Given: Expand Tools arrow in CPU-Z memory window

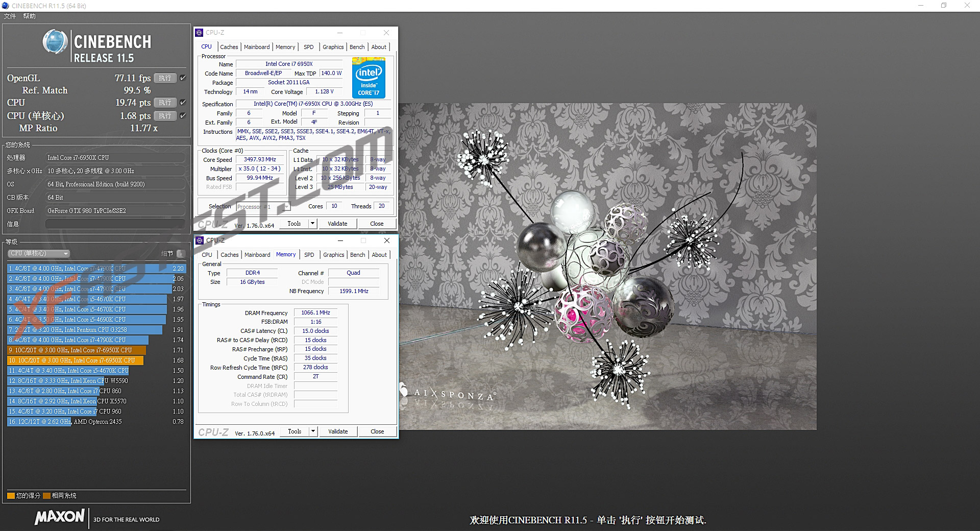Looking at the screenshot, I should tap(313, 431).
